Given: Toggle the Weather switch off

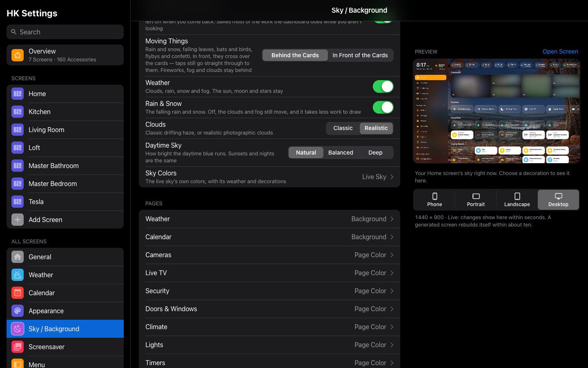Looking at the screenshot, I should pyautogui.click(x=383, y=87).
